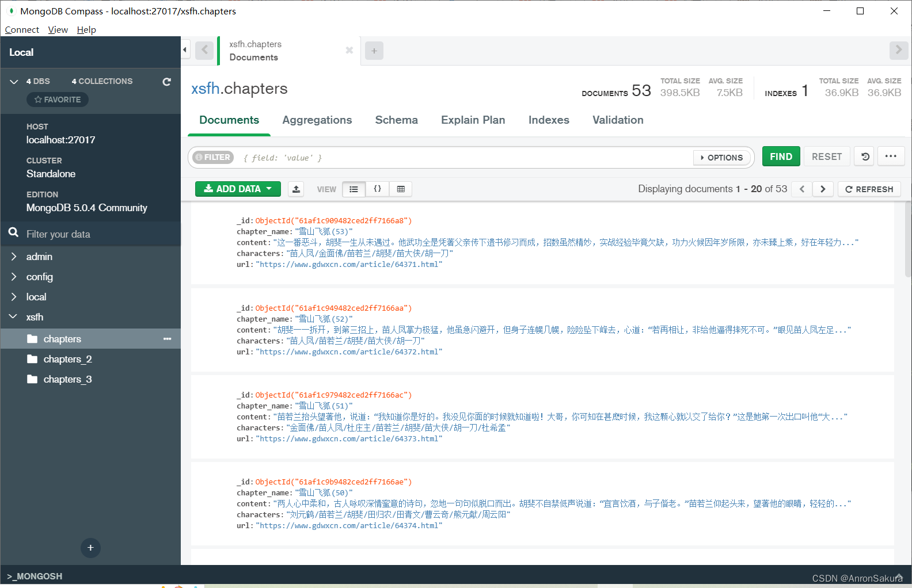Screen dimensions: 912x588
Task: Export collection icon button
Action: pos(296,189)
